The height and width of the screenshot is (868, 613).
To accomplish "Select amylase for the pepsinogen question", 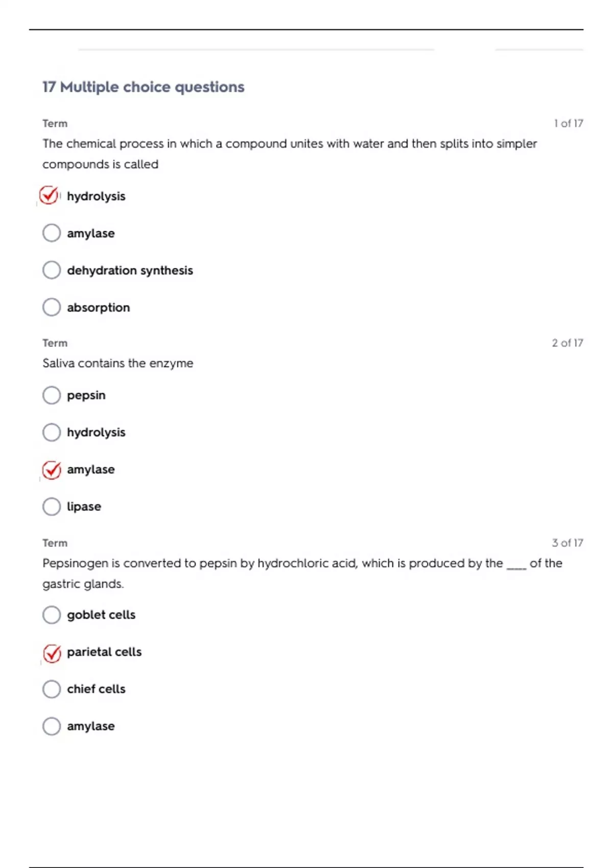I will pos(52,726).
